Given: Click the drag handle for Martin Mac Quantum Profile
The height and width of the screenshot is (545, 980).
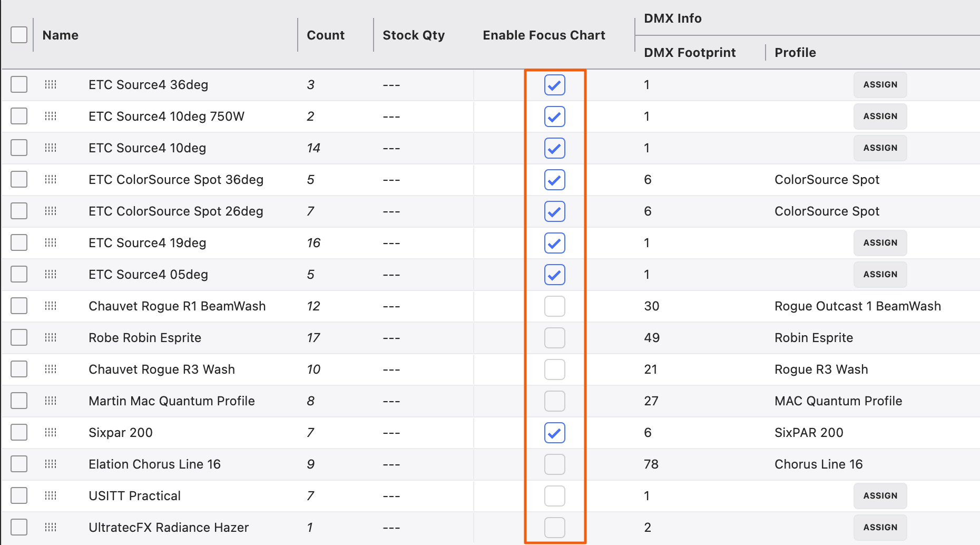Looking at the screenshot, I should [51, 401].
